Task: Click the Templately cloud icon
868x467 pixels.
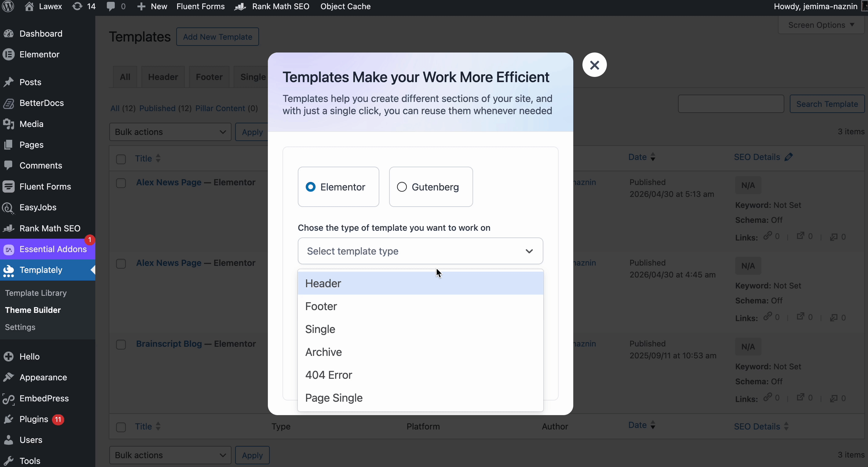Action: (x=9, y=270)
